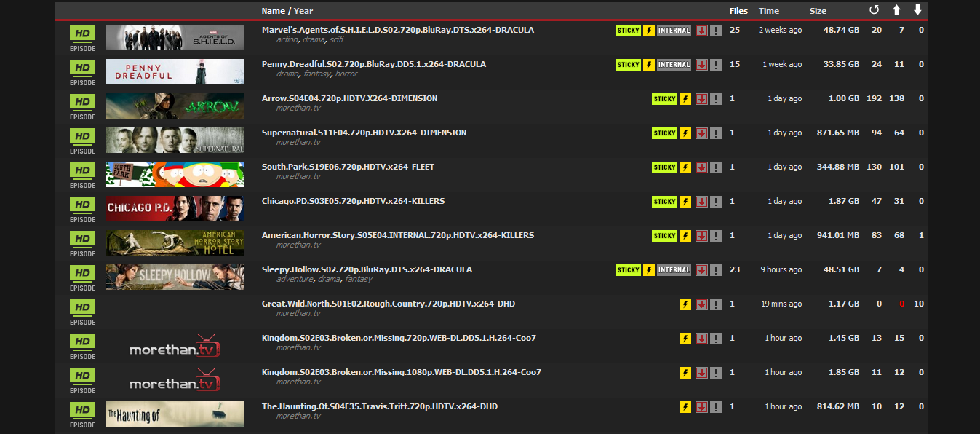Viewport: 980px width, 434px height.
Task: Click the freeleech bolt icon for Penny.Dreadful.S02
Action: point(649,65)
